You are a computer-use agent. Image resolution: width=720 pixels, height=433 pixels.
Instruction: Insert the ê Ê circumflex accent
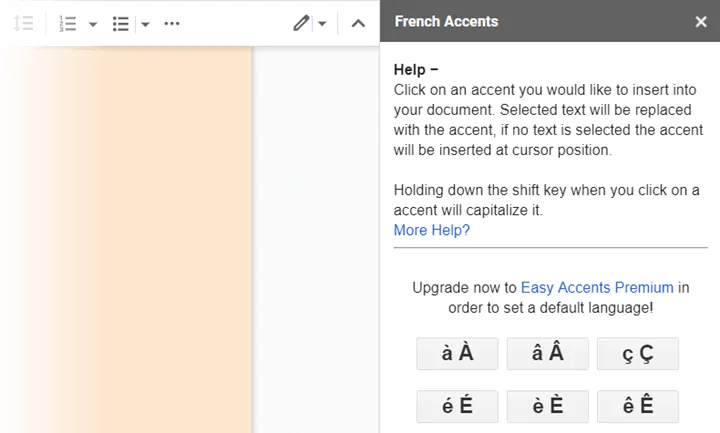click(x=638, y=406)
